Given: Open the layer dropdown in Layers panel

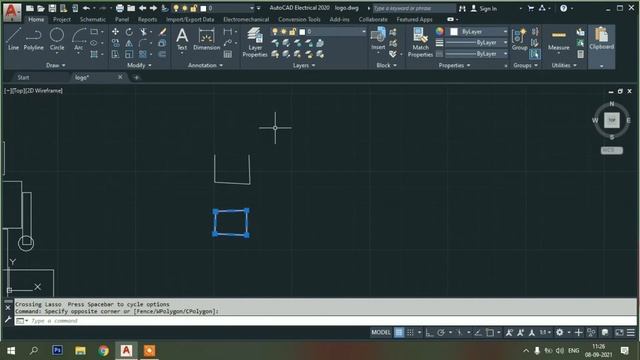Looking at the screenshot, I should pos(363,31).
